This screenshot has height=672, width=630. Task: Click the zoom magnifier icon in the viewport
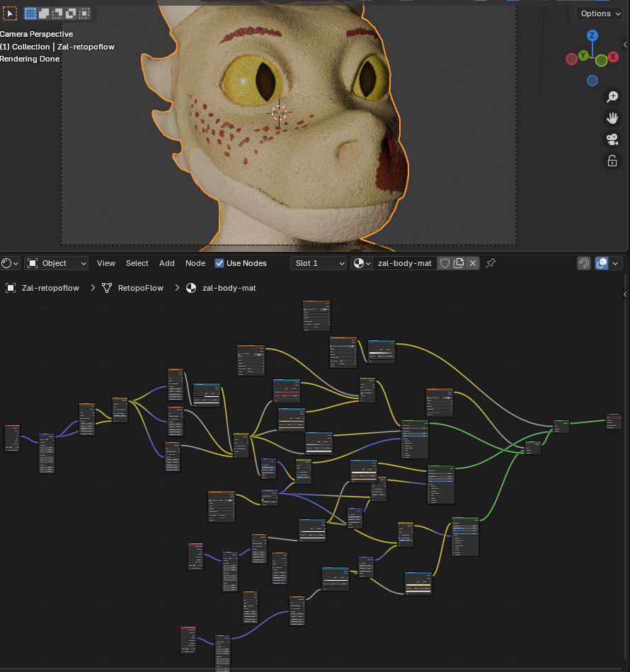click(612, 97)
